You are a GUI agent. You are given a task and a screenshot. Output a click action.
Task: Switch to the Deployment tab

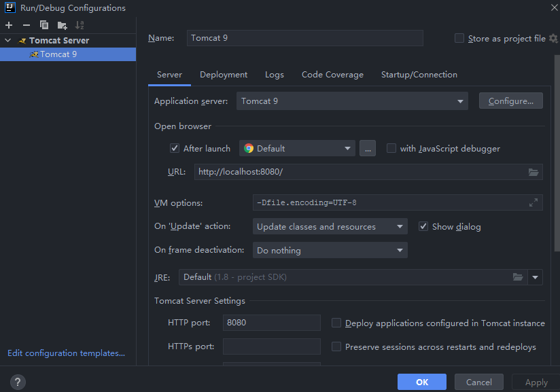tap(224, 75)
